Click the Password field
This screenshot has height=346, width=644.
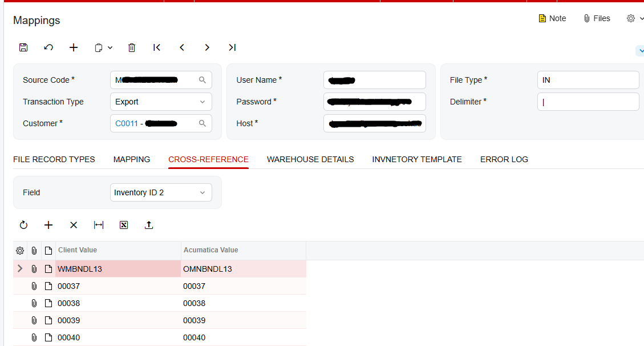click(375, 102)
